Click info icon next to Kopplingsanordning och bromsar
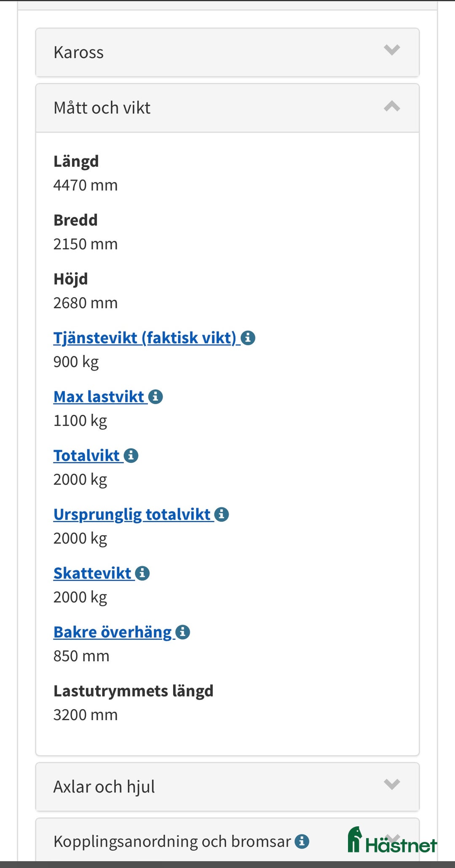The width and height of the screenshot is (455, 868). pyautogui.click(x=302, y=841)
